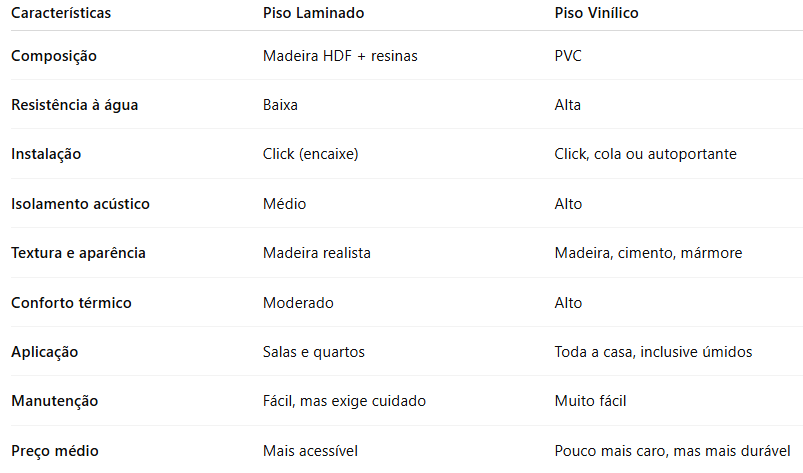Click the Mais acessível price cell
The image size is (803, 473).
(310, 451)
